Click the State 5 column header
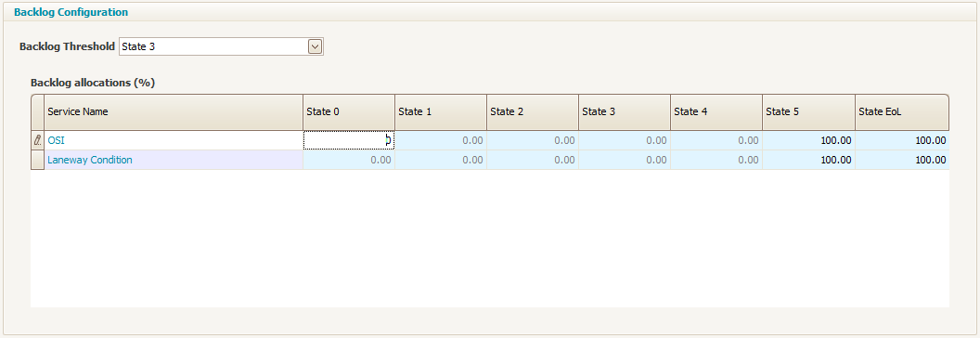 [x=808, y=112]
